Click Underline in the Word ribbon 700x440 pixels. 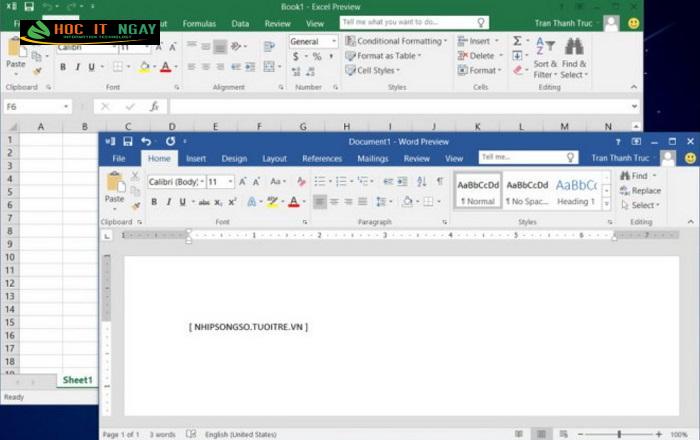coord(183,202)
